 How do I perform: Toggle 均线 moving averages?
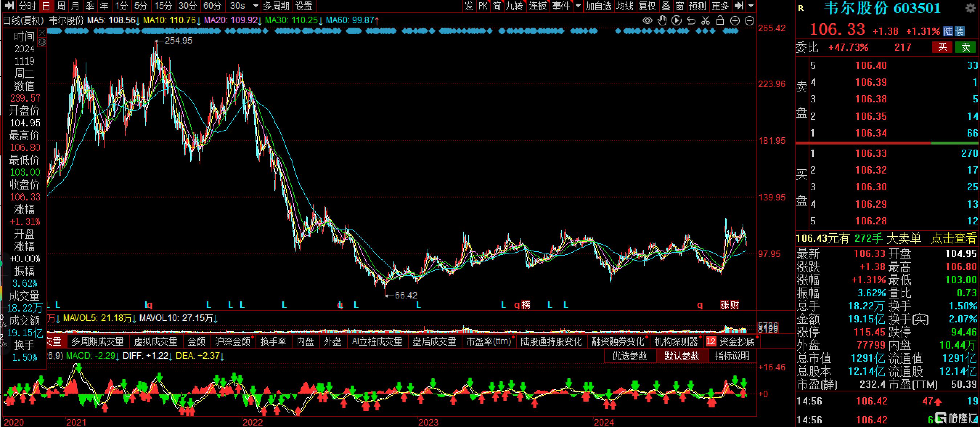[625, 6]
